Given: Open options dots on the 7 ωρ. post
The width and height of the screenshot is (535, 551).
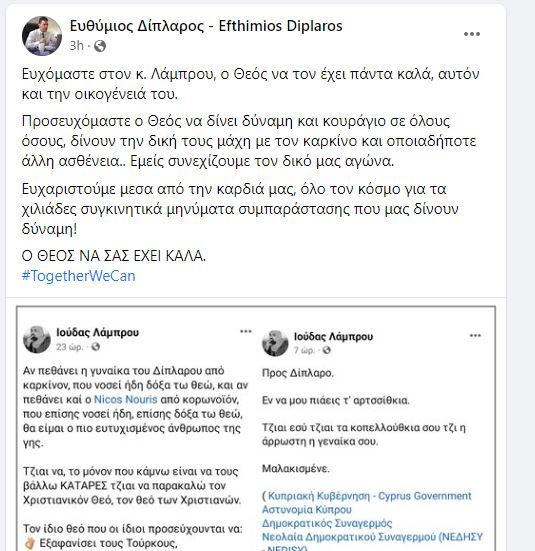Looking at the screenshot, I should click(x=475, y=336).
